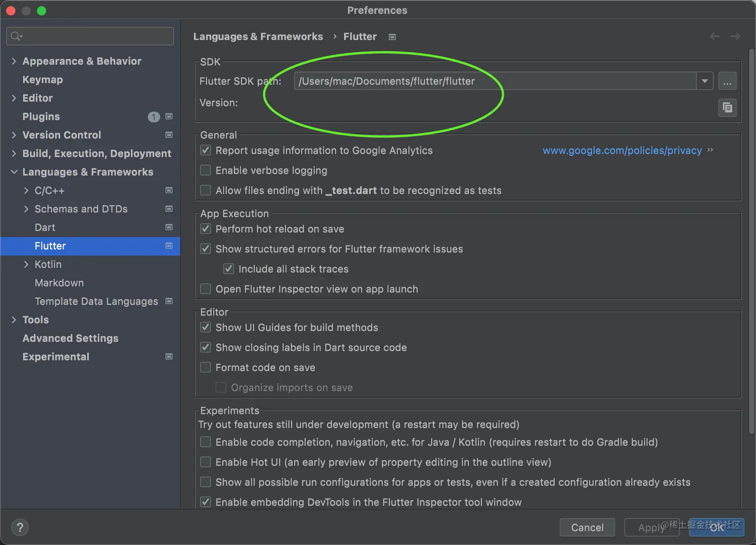
Task: Collapse Languages & Frameworks section
Action: 14,172
